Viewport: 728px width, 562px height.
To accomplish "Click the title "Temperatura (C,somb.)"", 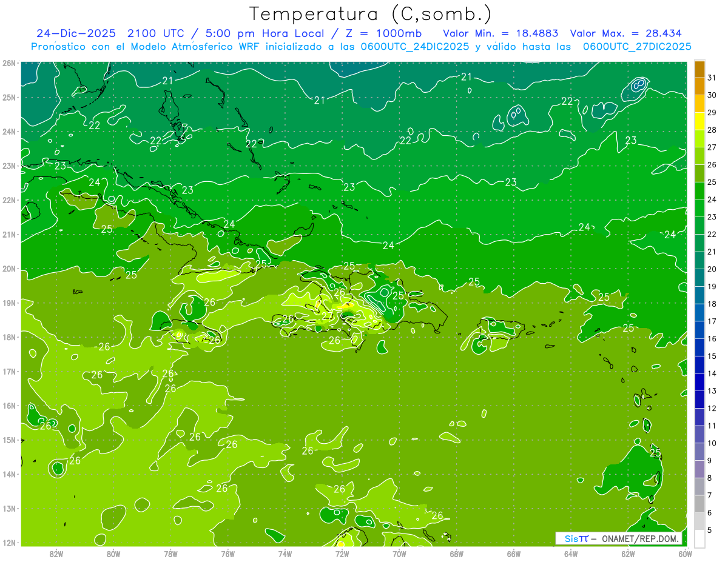I will (371, 15).
